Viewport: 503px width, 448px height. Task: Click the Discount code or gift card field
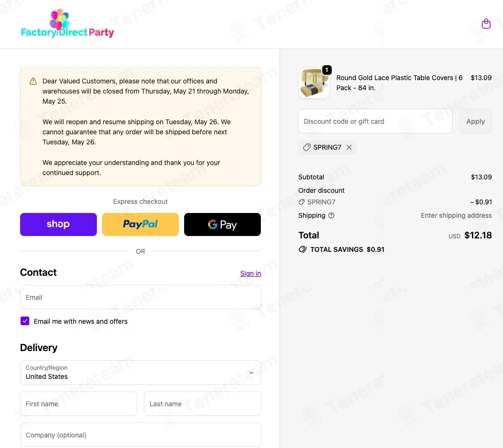click(375, 121)
